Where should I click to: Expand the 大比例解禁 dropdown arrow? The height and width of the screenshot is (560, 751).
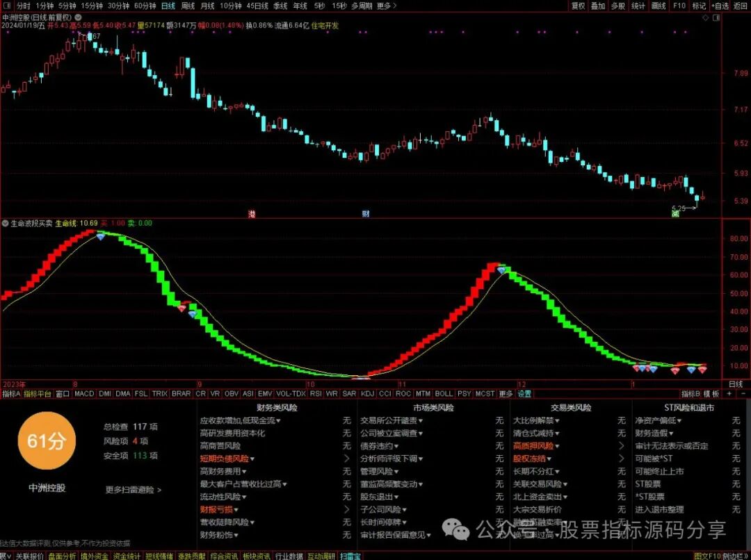pyautogui.click(x=557, y=421)
